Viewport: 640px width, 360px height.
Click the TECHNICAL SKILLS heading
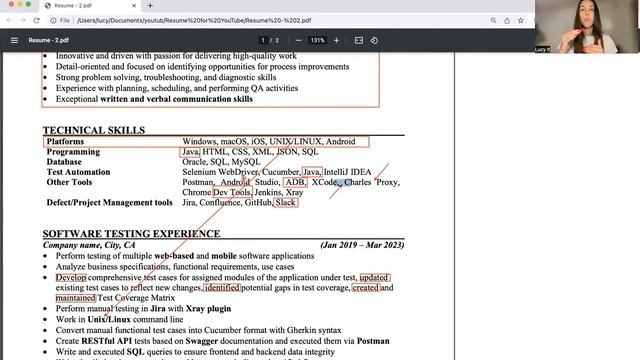[94, 130]
